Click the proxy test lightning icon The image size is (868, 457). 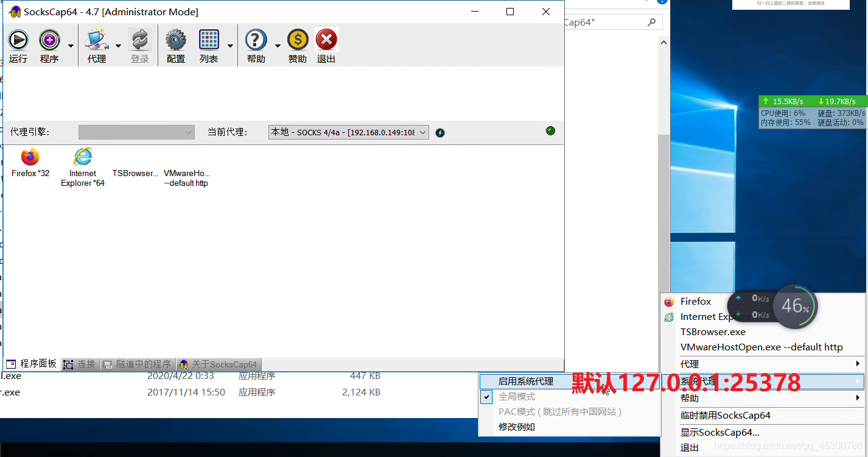440,133
